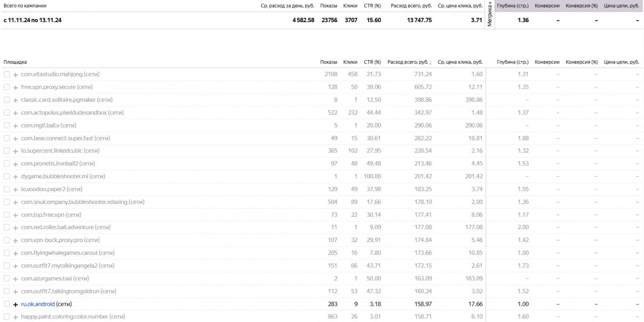Image resolution: width=644 pixels, height=322 pixels.
Task: Open the io.voodoo.paper2 site name
Action: (x=43, y=189)
